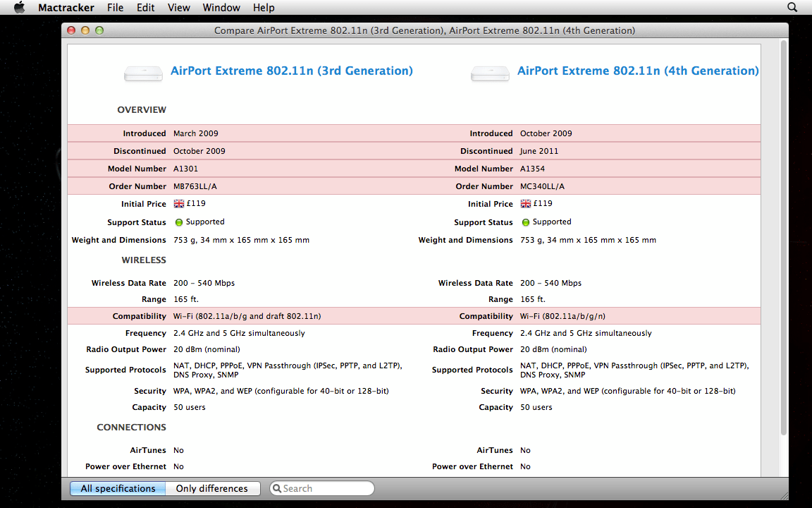
Task: Click 3rd Generation 'Power over Ethernet' label
Action: (x=126, y=466)
